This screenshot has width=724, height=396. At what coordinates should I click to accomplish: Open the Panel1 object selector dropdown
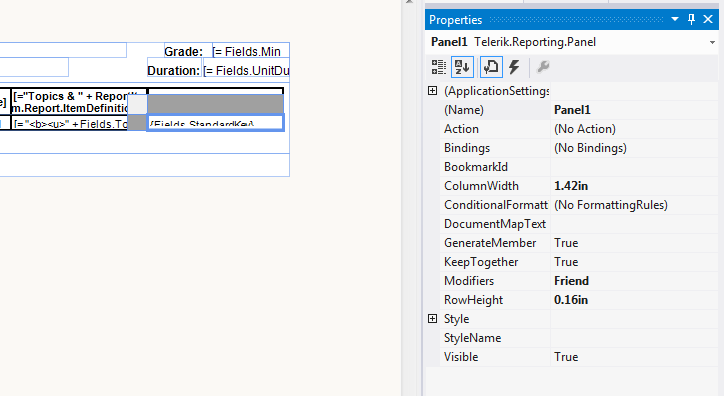712,42
